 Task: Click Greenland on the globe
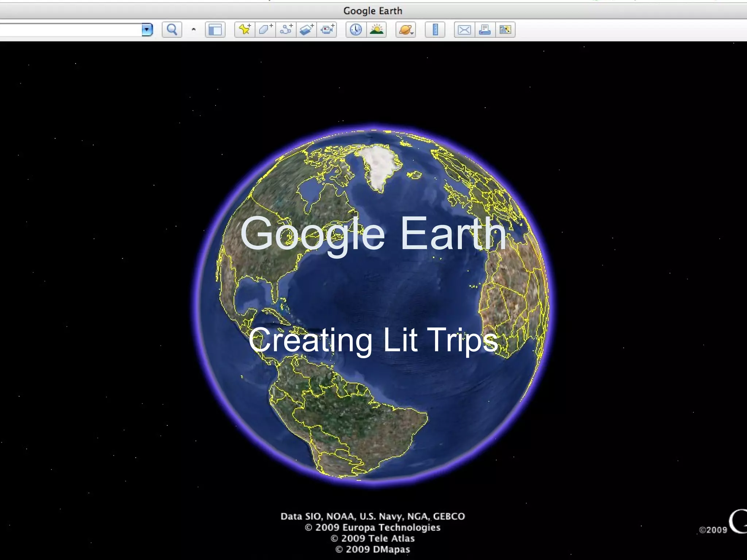coord(379,165)
